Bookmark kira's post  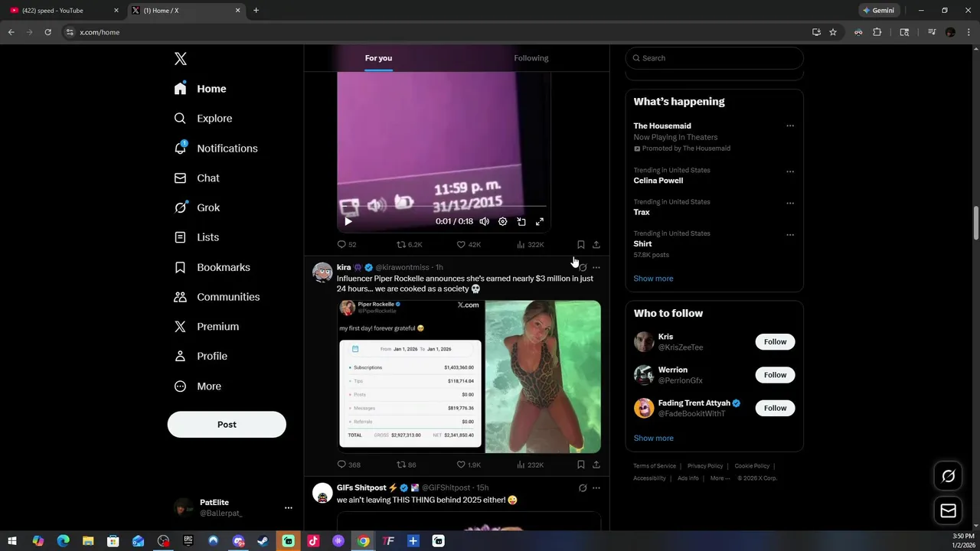pos(581,465)
